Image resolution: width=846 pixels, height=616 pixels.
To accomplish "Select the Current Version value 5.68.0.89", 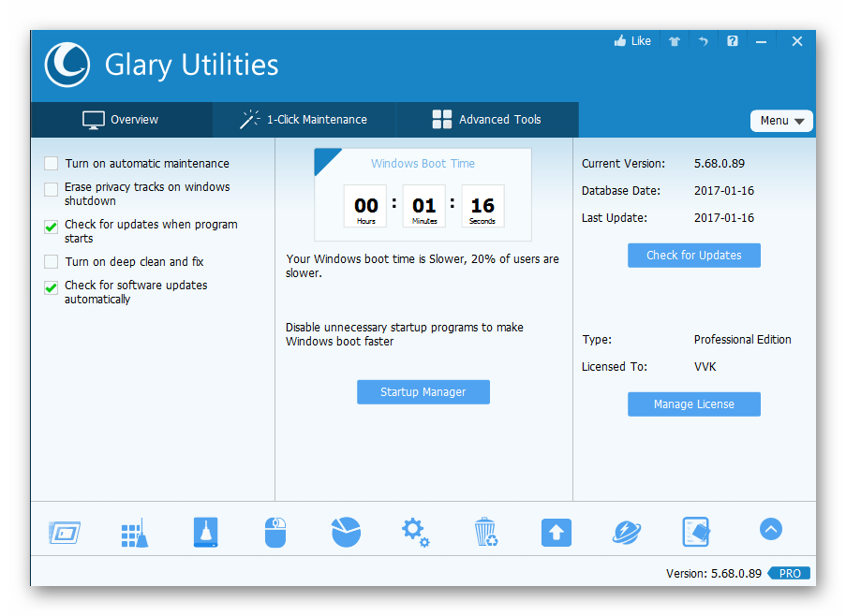I will coord(720,163).
